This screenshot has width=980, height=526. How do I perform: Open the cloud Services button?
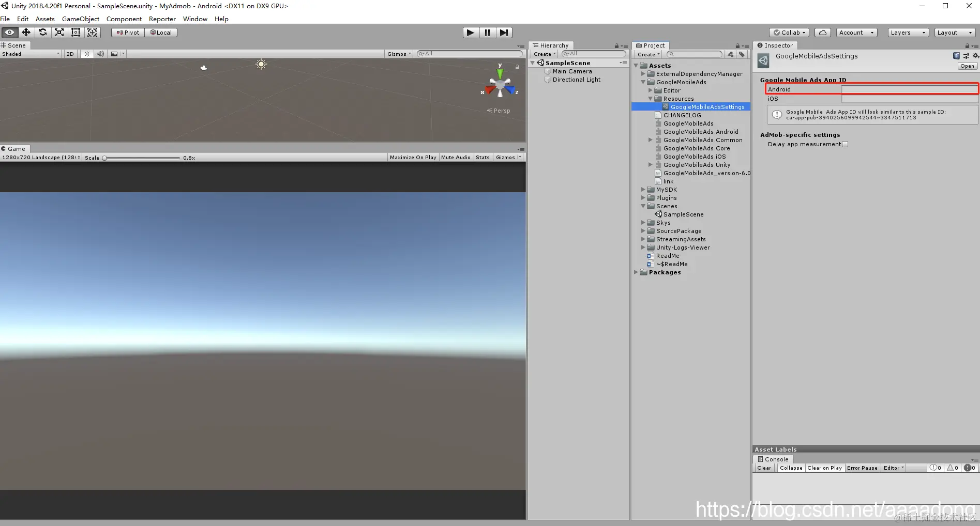tap(823, 33)
